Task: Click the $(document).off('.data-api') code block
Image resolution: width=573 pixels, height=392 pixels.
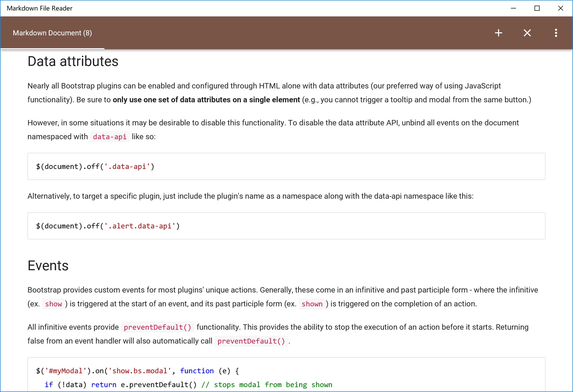Action: point(95,167)
